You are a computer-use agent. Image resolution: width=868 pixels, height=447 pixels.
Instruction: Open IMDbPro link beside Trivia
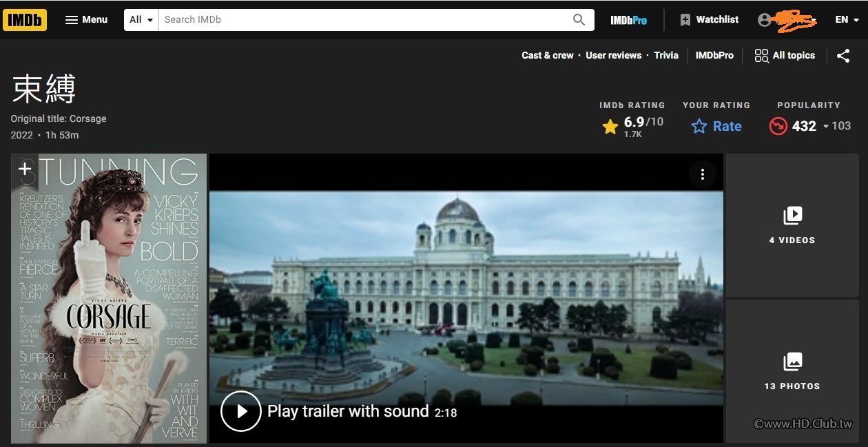(x=714, y=55)
